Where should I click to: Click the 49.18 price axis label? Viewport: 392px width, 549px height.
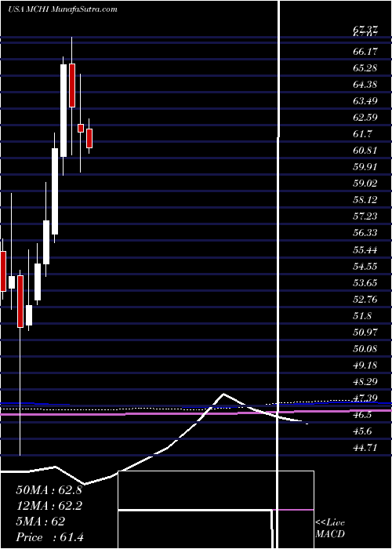pos(365,365)
